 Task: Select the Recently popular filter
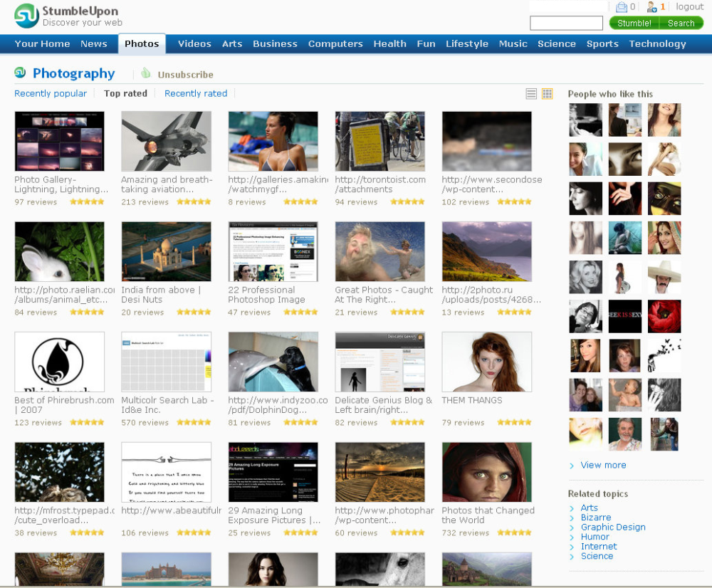click(x=51, y=93)
